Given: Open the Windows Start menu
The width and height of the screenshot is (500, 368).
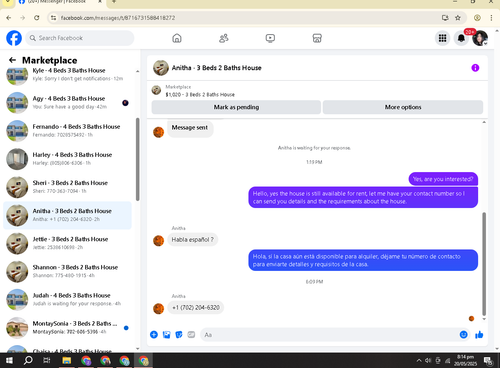Looking at the screenshot, I should (9, 360).
